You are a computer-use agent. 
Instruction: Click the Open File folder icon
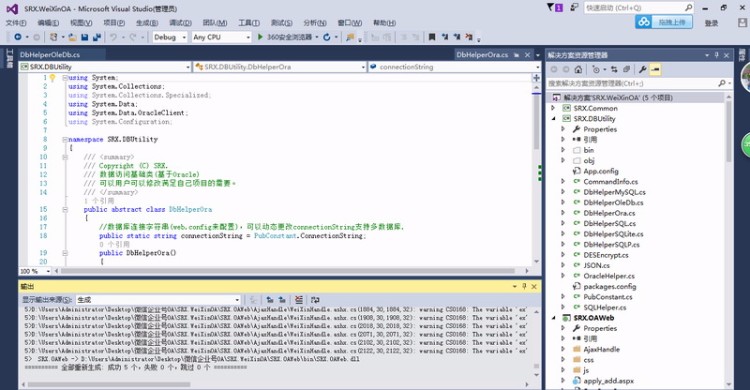point(73,37)
